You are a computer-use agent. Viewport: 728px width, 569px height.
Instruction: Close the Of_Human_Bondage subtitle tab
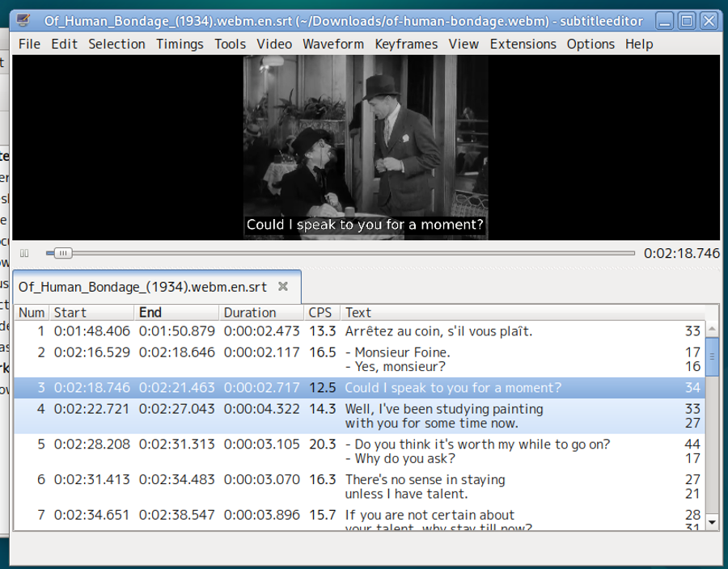click(283, 287)
